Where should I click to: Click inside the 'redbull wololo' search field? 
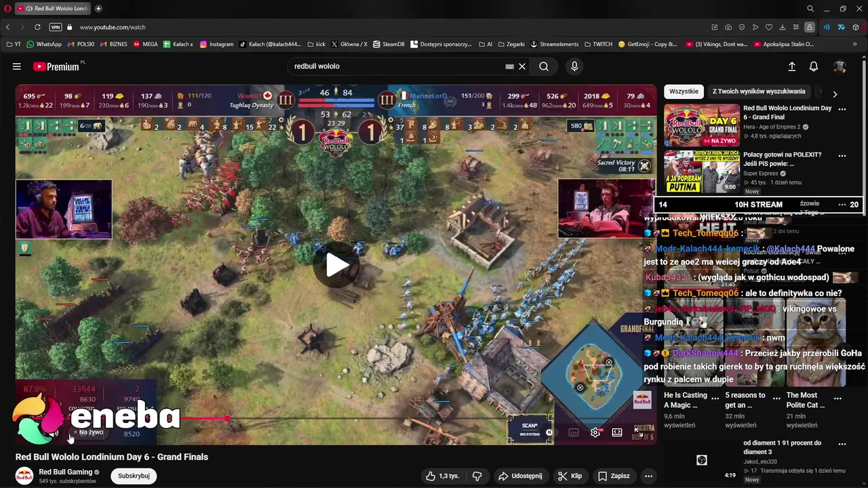pyautogui.click(x=397, y=66)
